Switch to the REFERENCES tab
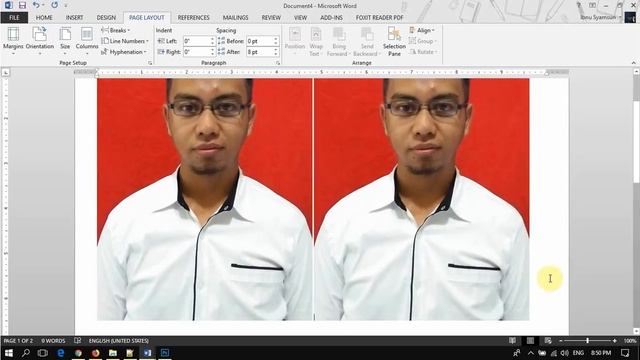640x360 pixels. pos(193,18)
